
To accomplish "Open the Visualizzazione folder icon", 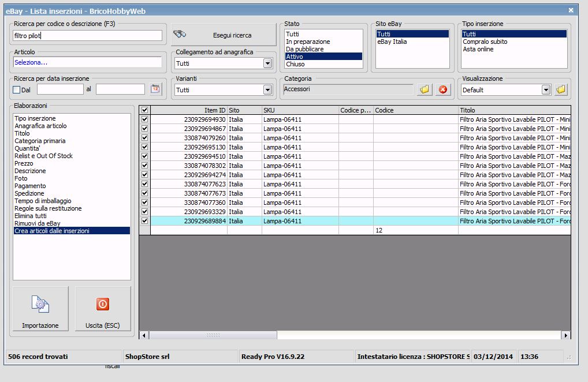I will (x=561, y=89).
